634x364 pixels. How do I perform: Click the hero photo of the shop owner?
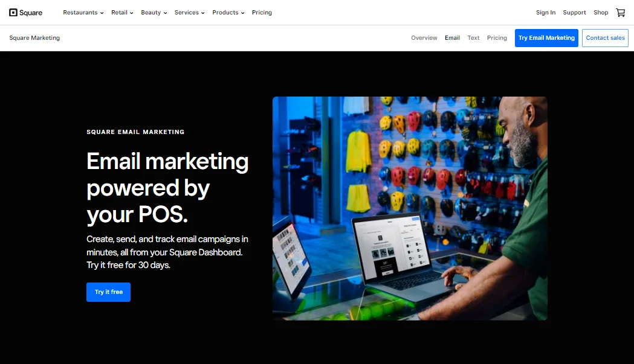coord(410,208)
